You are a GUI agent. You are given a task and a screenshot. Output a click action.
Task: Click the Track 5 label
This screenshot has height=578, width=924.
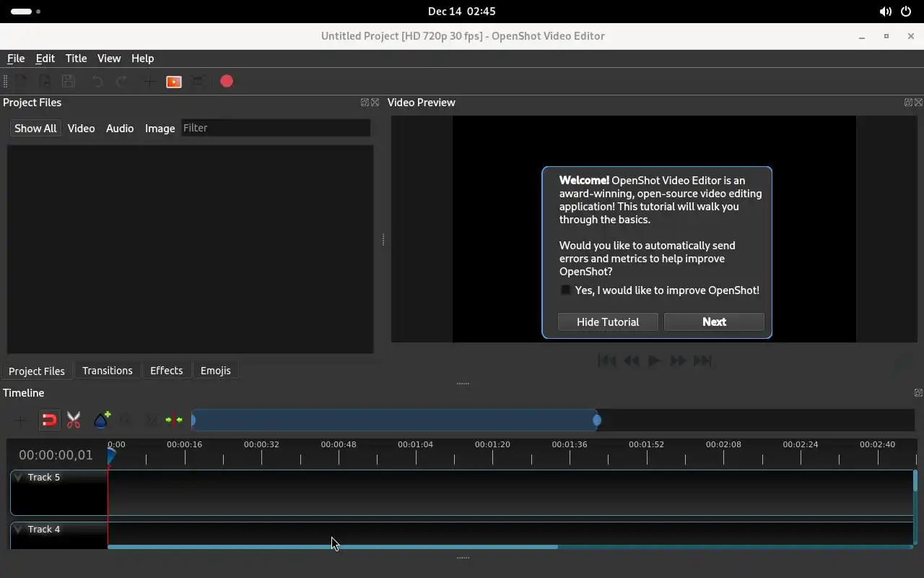[44, 477]
